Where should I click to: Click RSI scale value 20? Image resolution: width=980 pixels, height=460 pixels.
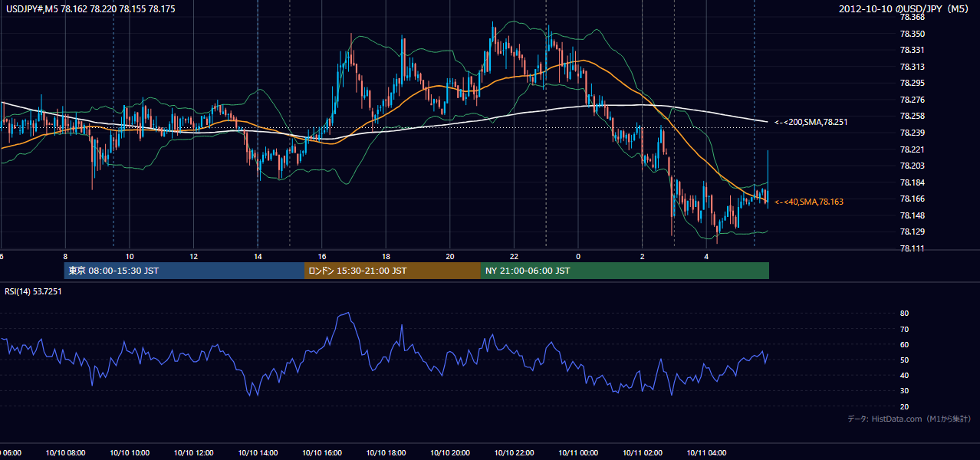[x=904, y=407]
